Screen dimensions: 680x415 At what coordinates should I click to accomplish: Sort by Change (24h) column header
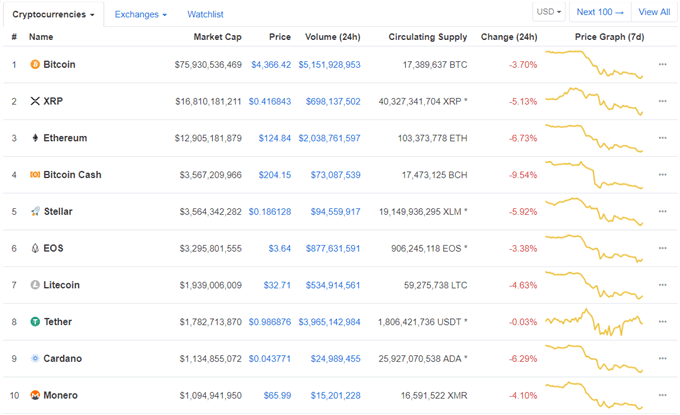point(509,37)
